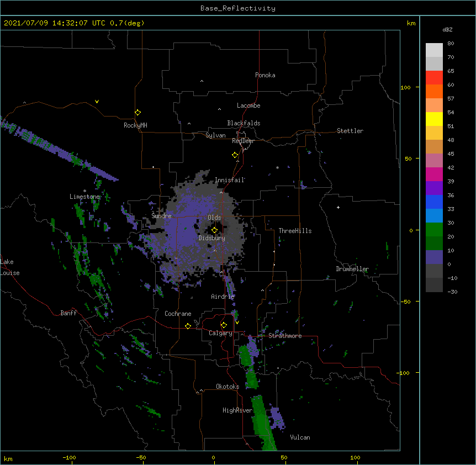Select the yellow diamond marker south of RedDeer

point(235,155)
